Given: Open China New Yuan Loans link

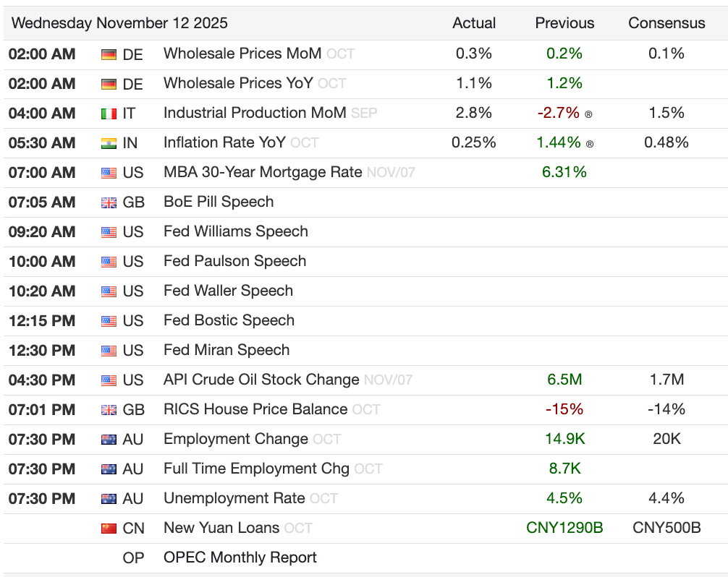Looking at the screenshot, I should pos(221,528).
